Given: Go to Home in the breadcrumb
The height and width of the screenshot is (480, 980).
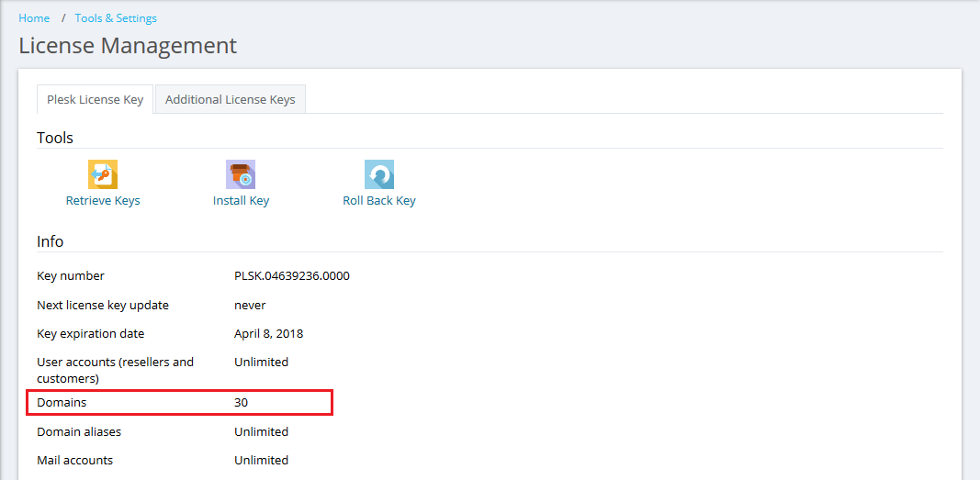Looking at the screenshot, I should [x=34, y=18].
